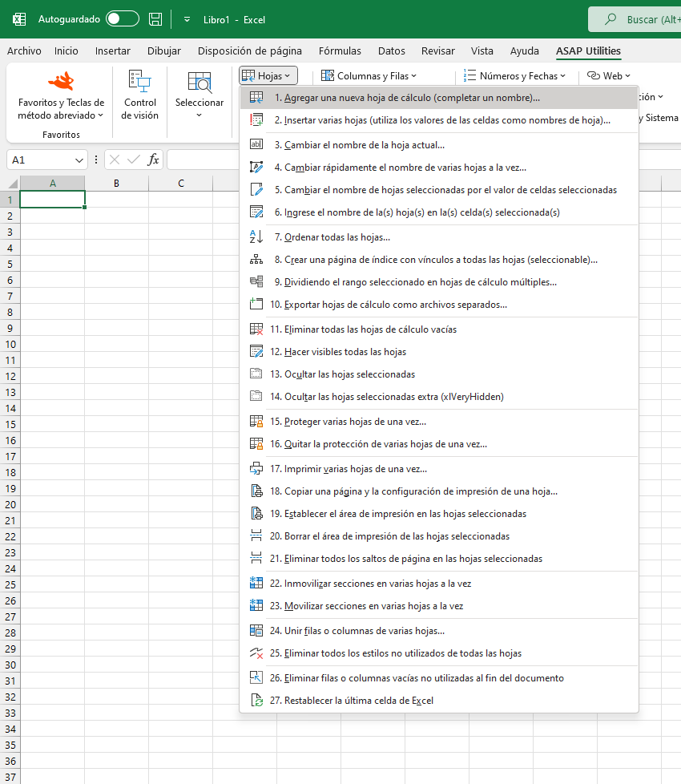Toggle the Autoguardado switch
Image resolution: width=681 pixels, height=784 pixels.
pyautogui.click(x=123, y=19)
